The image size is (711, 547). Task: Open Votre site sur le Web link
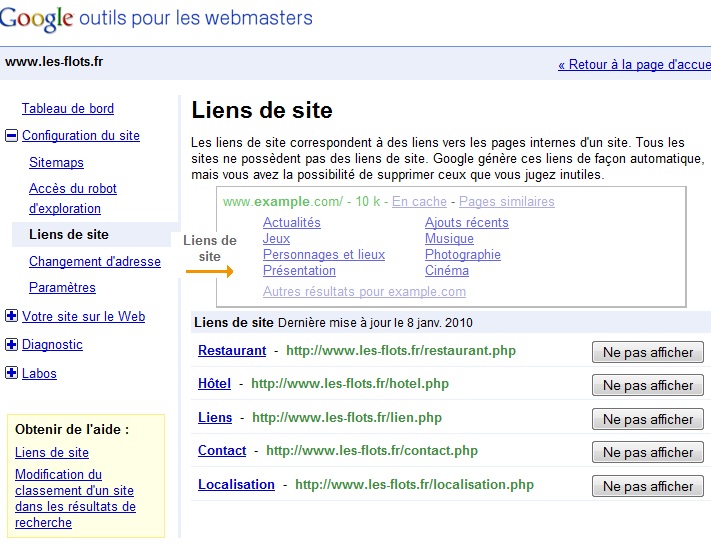pyautogui.click(x=83, y=316)
